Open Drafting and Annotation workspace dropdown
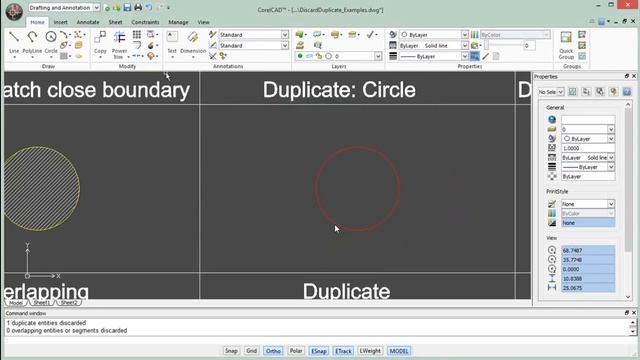 (x=96, y=8)
